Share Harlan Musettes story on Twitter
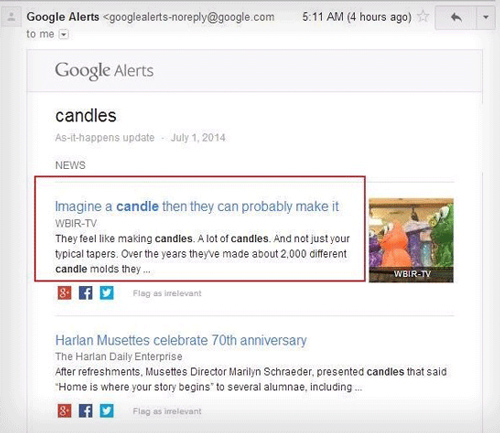The width and height of the screenshot is (500, 433). (107, 411)
